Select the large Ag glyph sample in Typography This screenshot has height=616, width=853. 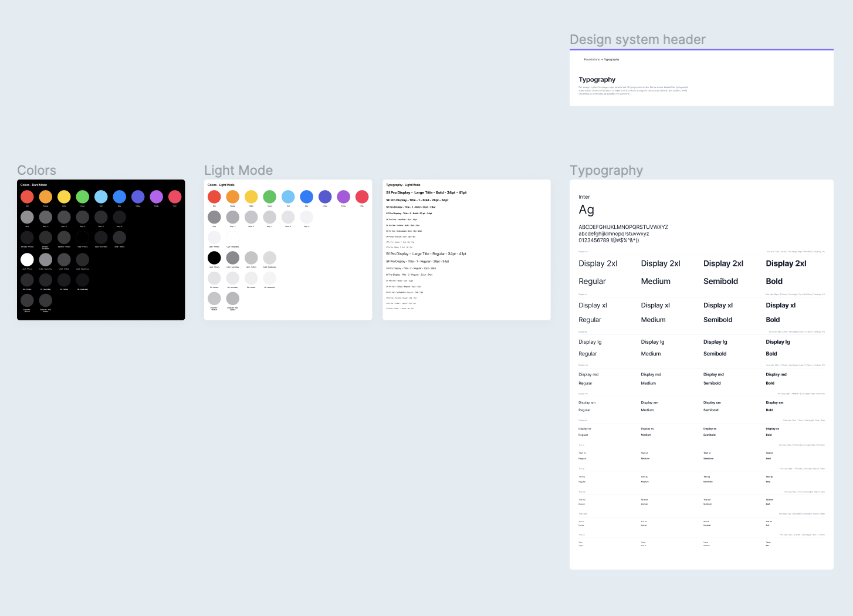click(x=586, y=209)
